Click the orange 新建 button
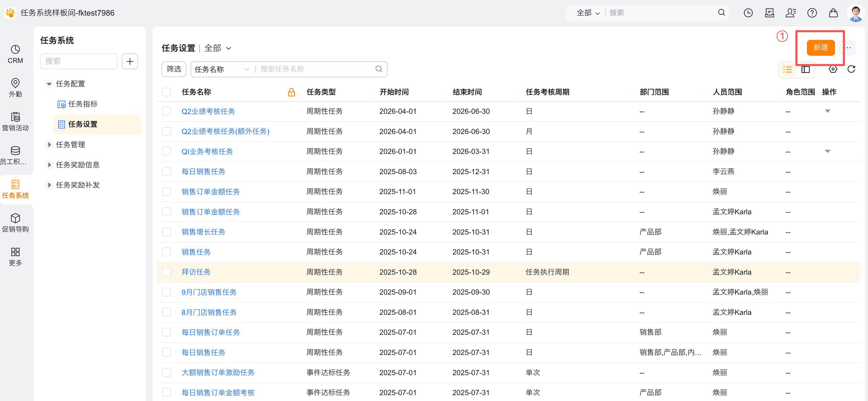 (820, 48)
